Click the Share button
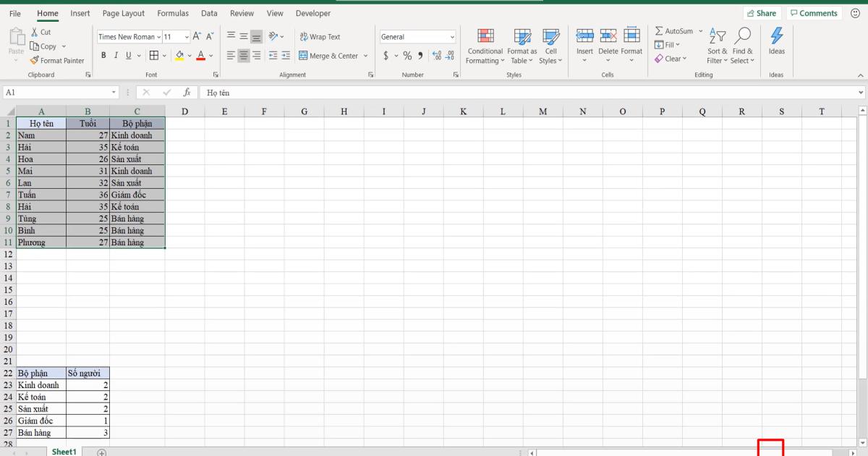Viewport: 868px width, 456px height. 762,12
